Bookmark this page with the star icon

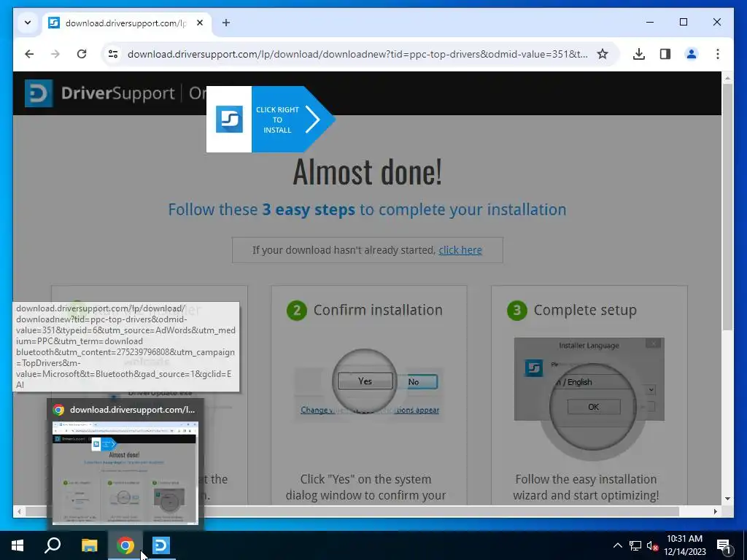[602, 54]
